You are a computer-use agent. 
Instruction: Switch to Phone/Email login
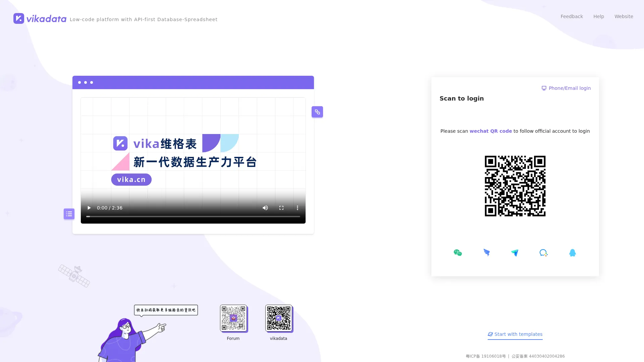pos(566,88)
